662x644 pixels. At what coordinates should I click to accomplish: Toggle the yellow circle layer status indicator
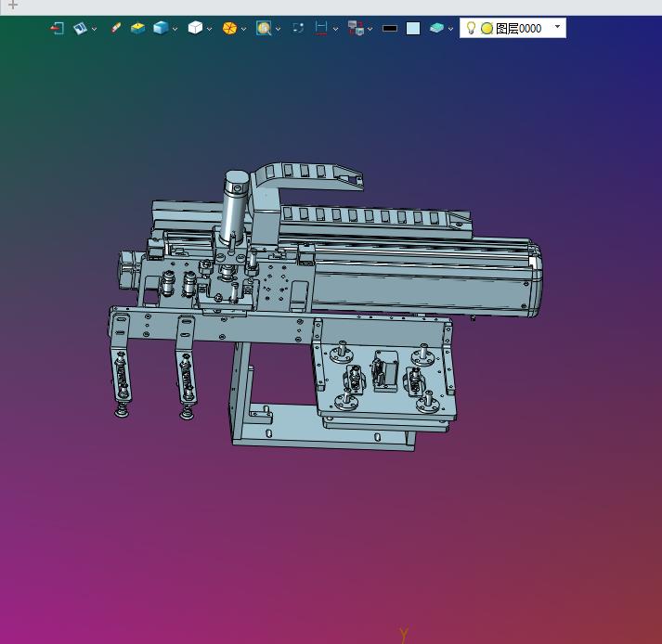tap(487, 29)
